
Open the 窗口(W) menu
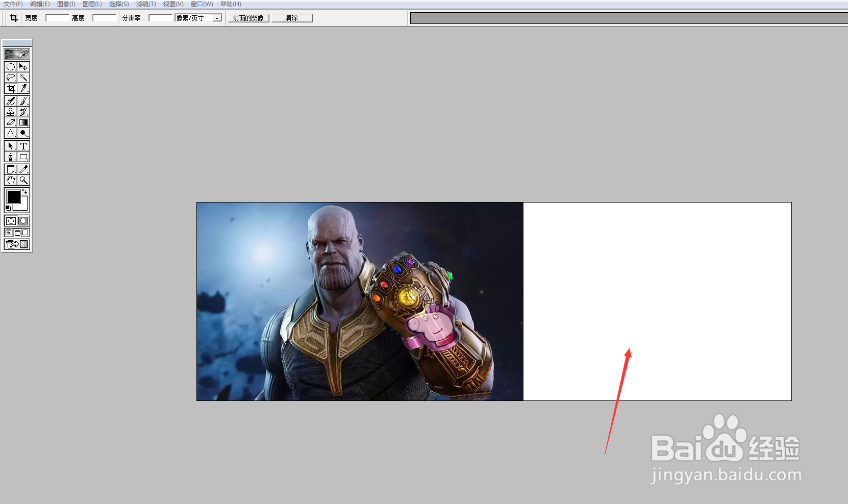(x=202, y=4)
